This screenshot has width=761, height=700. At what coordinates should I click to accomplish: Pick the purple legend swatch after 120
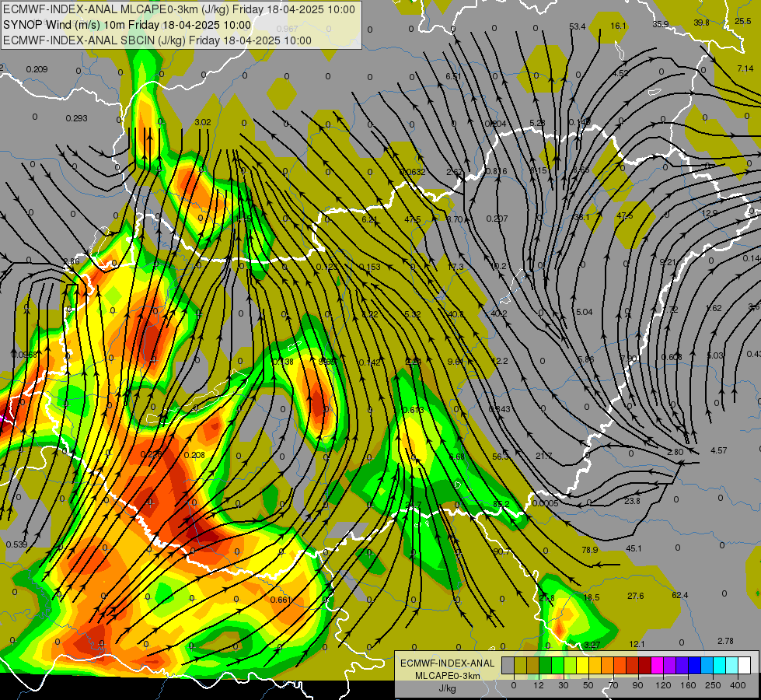pyautogui.click(x=670, y=665)
